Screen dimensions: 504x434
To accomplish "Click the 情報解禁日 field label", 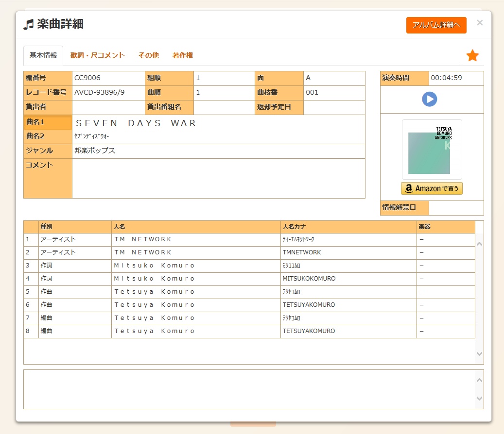I will [x=399, y=208].
